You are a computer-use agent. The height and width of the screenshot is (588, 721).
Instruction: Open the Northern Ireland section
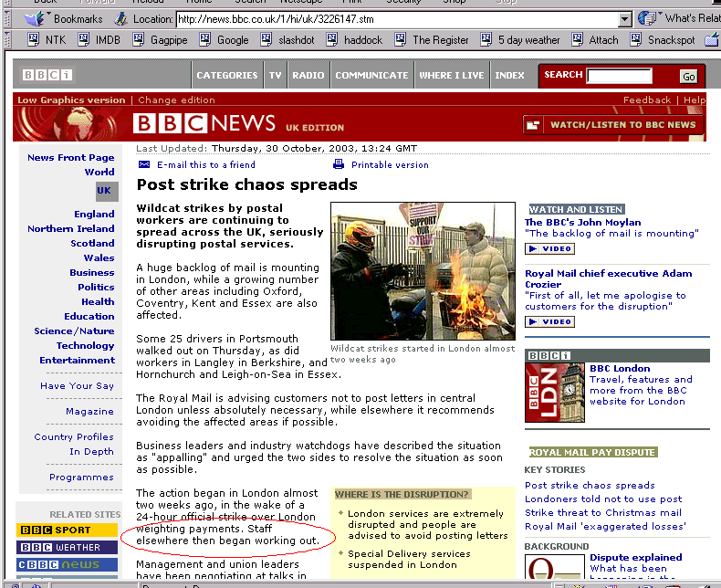[71, 228]
